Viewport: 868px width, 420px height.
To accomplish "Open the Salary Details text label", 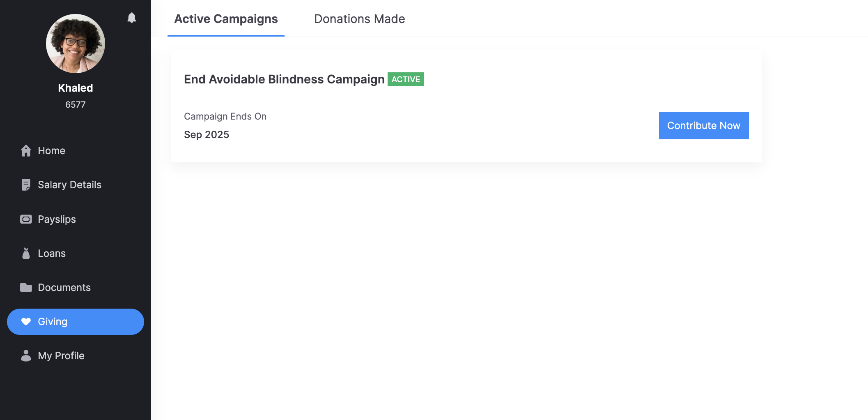I will [69, 185].
